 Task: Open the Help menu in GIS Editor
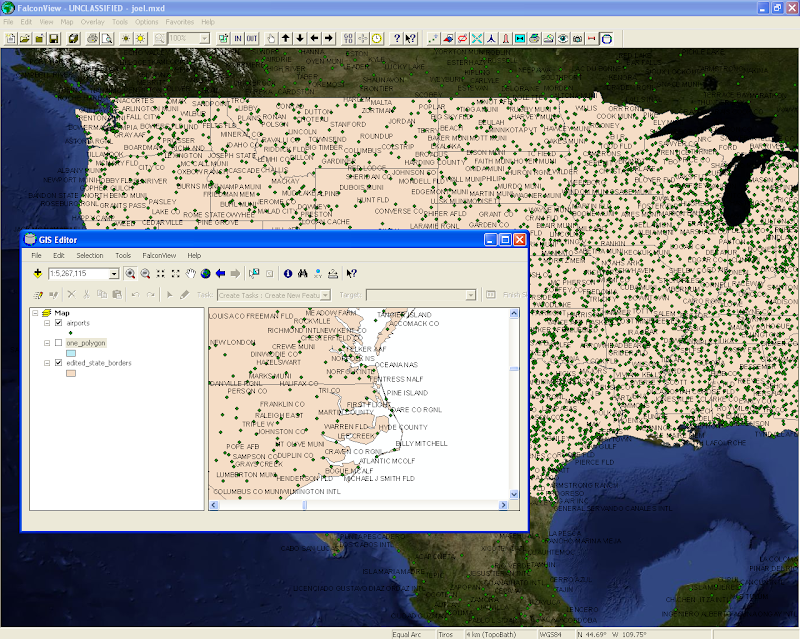coord(194,255)
